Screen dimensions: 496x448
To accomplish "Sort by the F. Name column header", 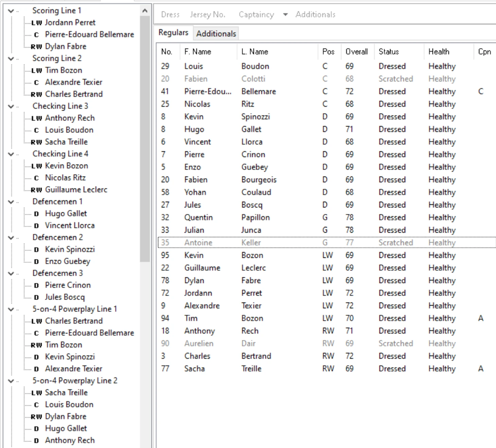I will 209,52.
